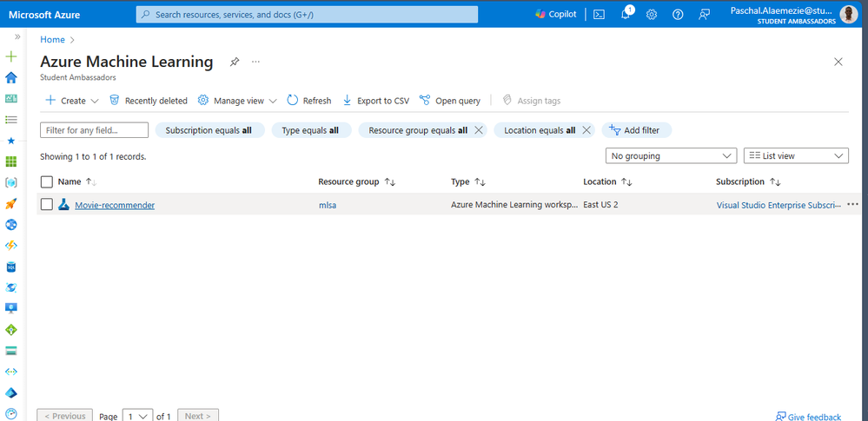Open Recently deleted workspaces

pos(149,101)
